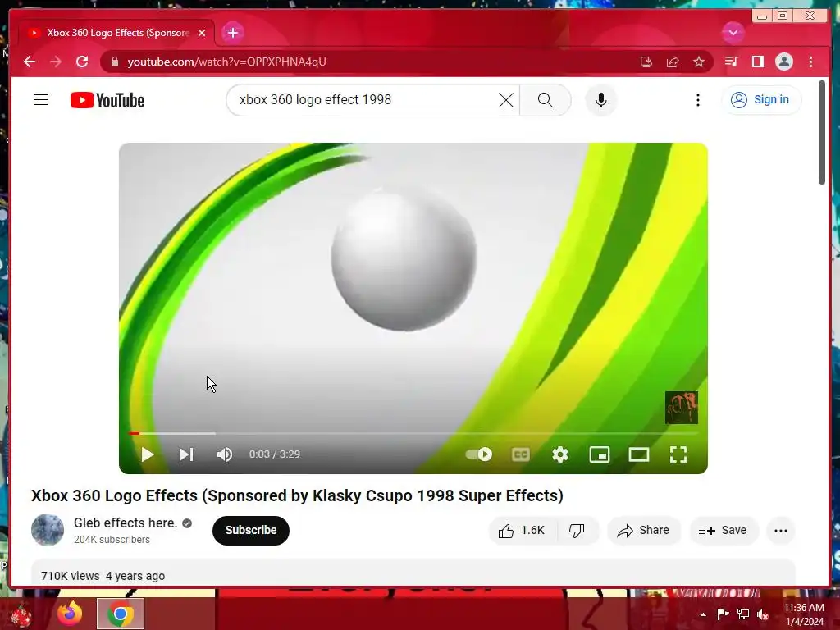Open a new browser tab

[232, 33]
